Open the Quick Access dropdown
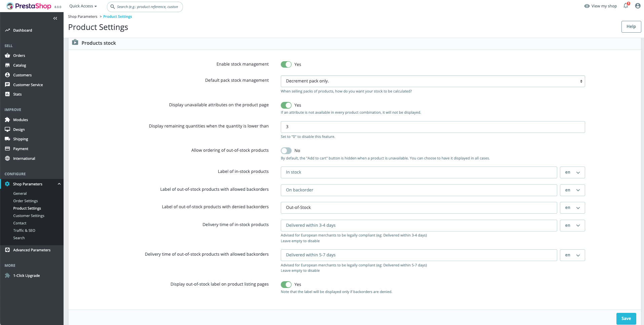The height and width of the screenshot is (325, 644). point(83,6)
